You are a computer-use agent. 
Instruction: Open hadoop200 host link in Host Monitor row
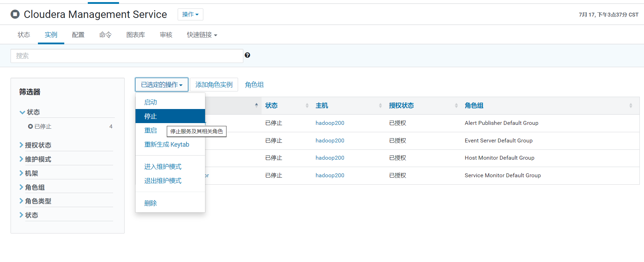pyautogui.click(x=330, y=158)
